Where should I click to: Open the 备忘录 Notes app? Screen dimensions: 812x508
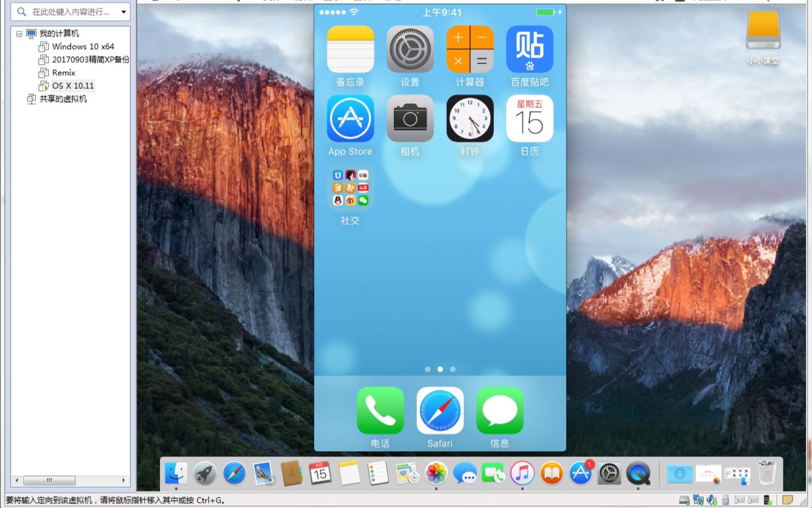349,48
